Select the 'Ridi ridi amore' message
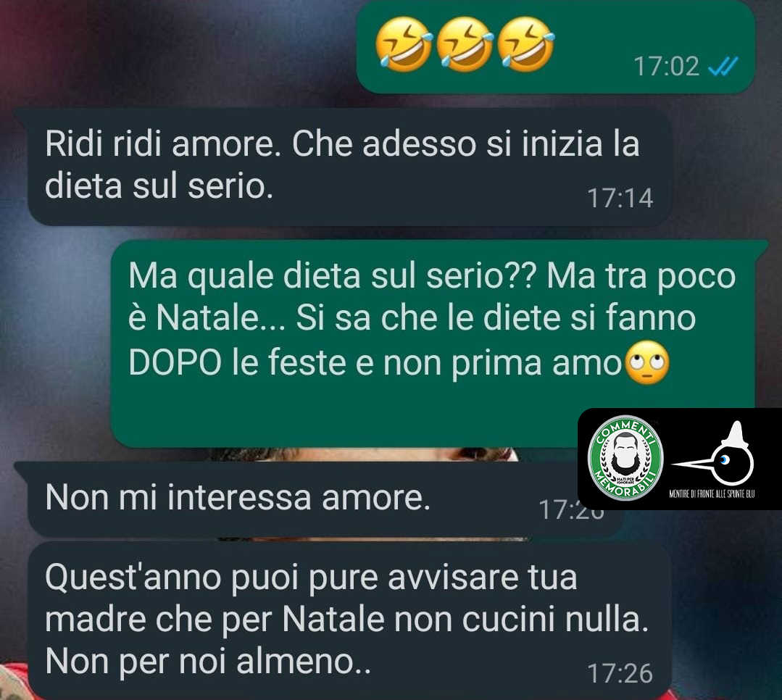Image resolution: width=782 pixels, height=700 pixels. click(349, 167)
